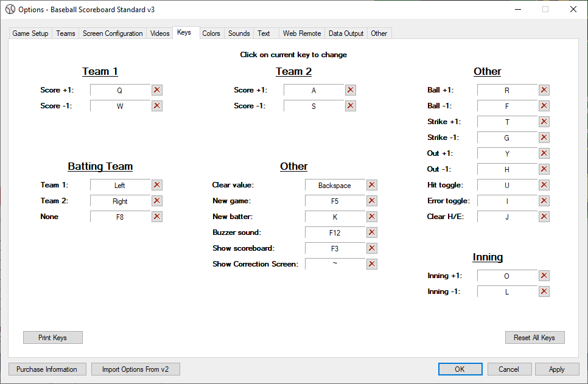This screenshot has width=588, height=384.
Task: Click Import Options From v2
Action: 136,369
